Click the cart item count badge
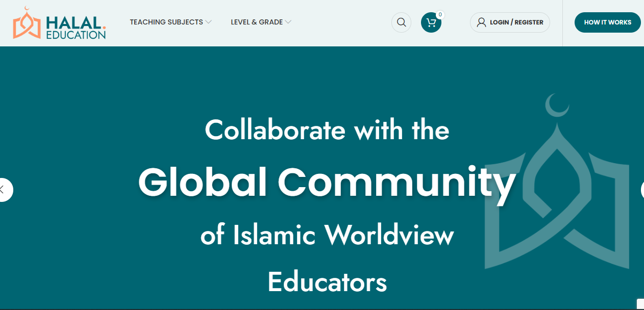This screenshot has height=310, width=644. (x=440, y=15)
